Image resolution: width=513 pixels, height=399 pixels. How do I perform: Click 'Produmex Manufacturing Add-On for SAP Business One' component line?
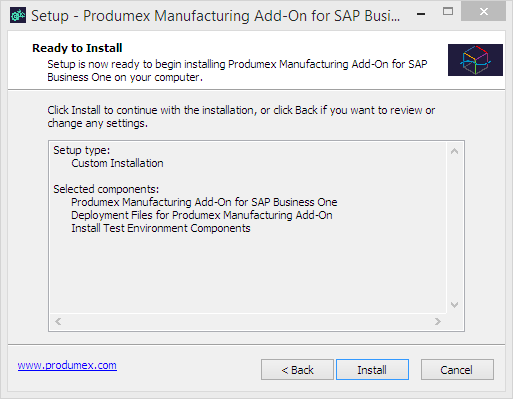(x=204, y=202)
